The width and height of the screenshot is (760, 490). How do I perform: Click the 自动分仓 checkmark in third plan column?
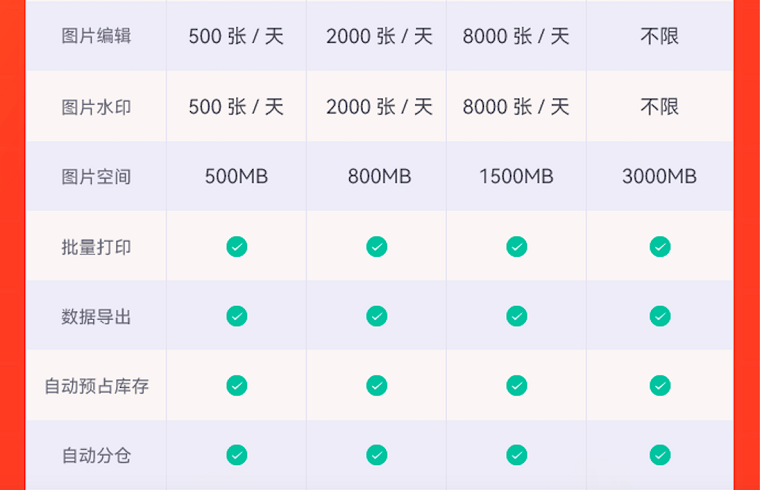517,455
